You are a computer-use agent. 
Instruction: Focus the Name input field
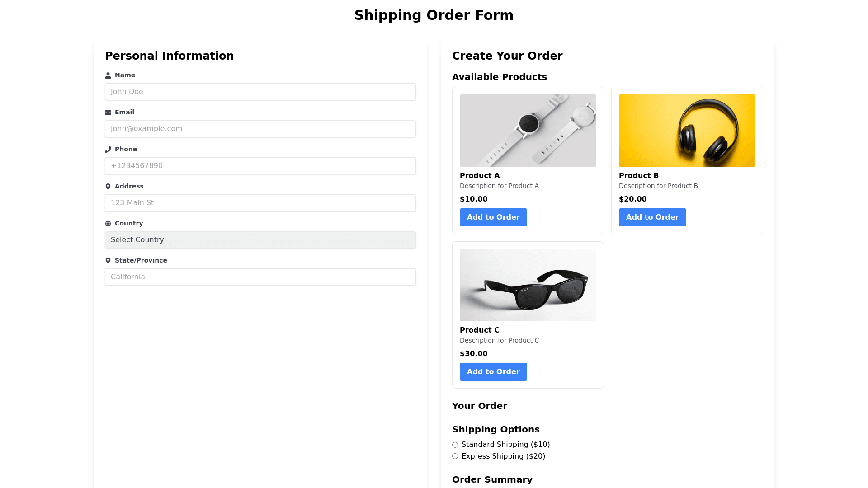[260, 92]
